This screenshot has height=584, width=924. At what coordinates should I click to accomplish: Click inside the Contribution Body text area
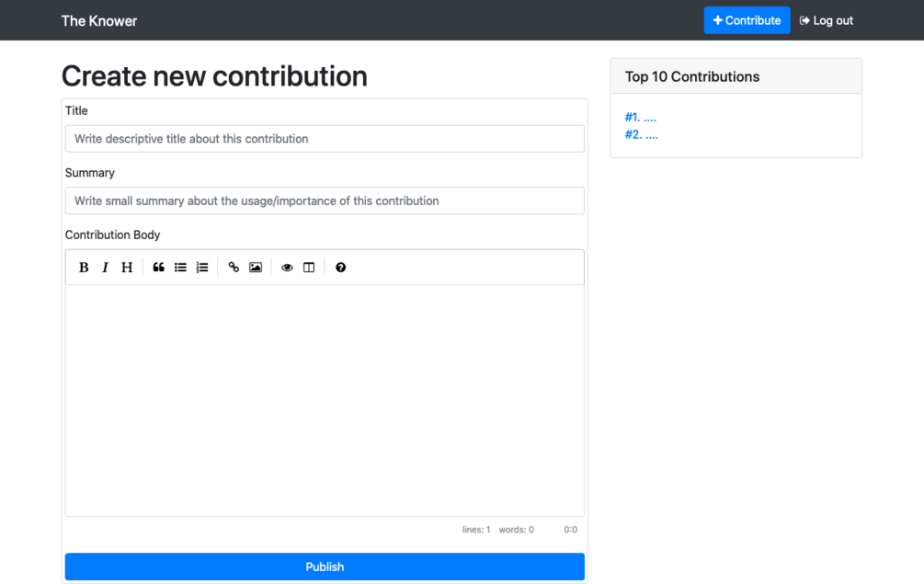[325, 401]
